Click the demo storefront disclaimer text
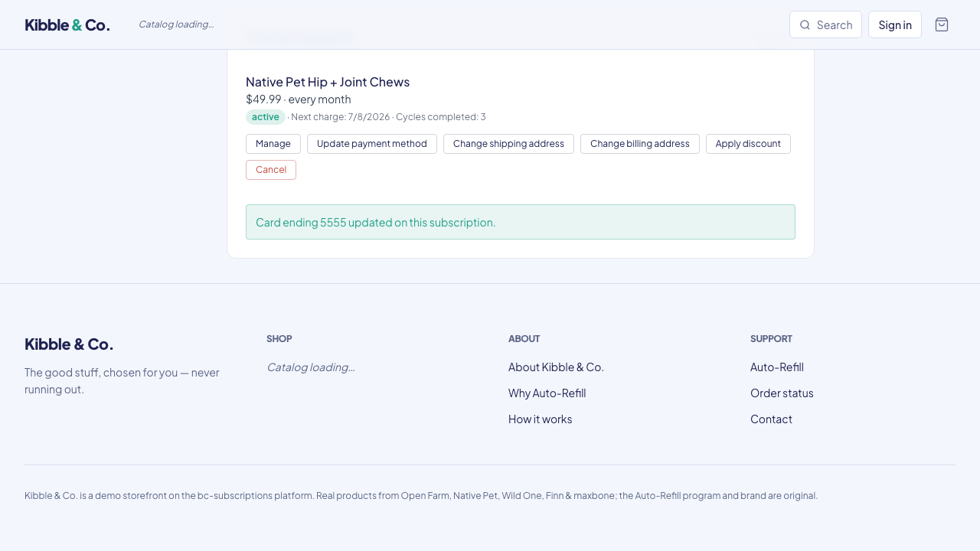Image resolution: width=980 pixels, height=551 pixels. (x=421, y=496)
